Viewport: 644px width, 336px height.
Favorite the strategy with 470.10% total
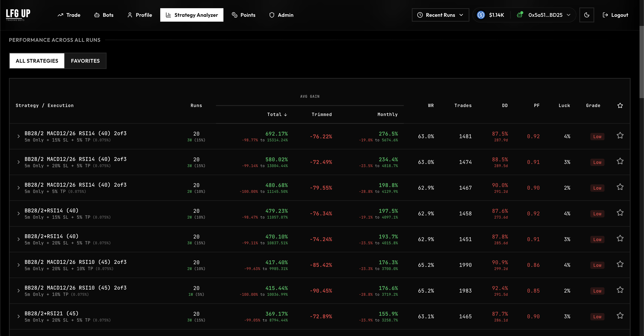coord(620,238)
